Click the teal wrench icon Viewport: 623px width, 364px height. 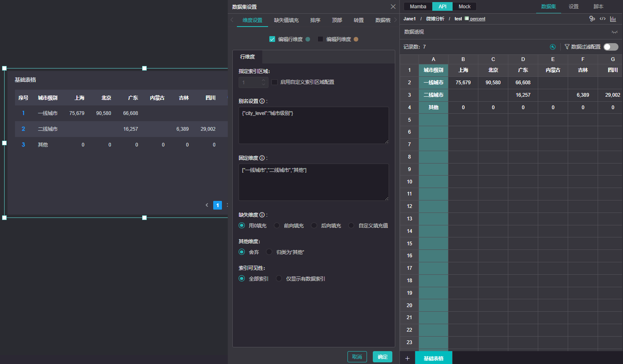[x=553, y=47]
